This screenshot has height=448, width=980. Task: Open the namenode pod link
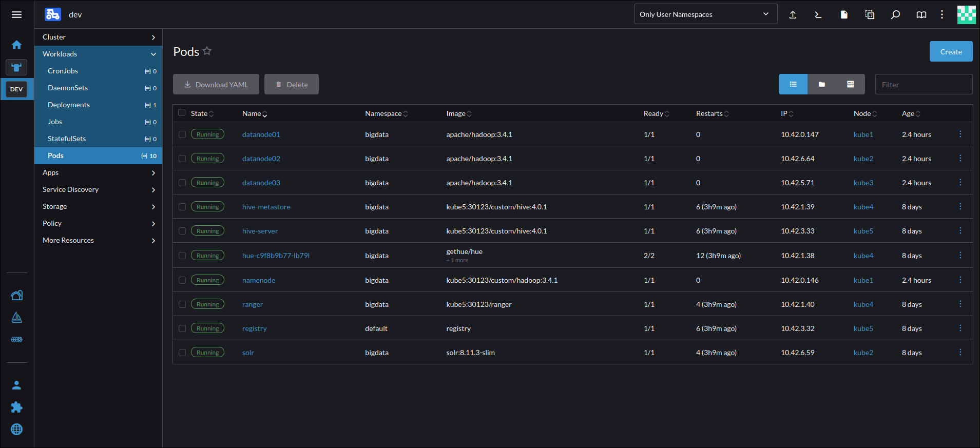[x=259, y=280]
